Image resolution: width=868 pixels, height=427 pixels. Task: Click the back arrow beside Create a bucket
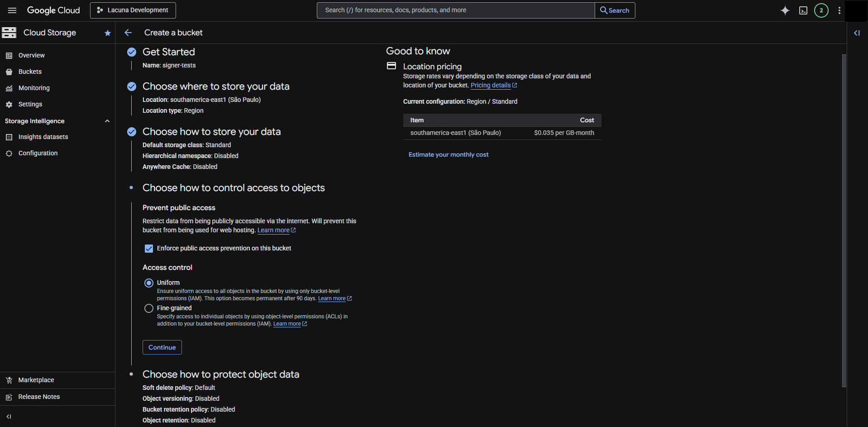[128, 33]
